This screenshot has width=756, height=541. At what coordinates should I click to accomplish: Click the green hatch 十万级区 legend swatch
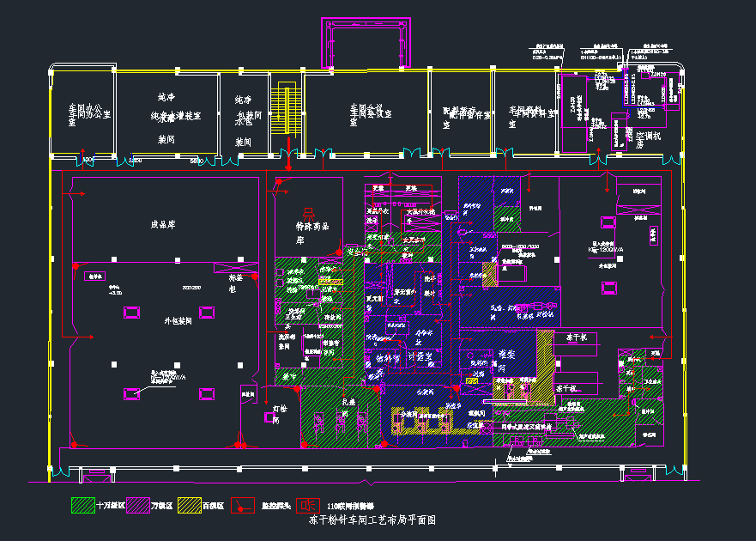82,506
